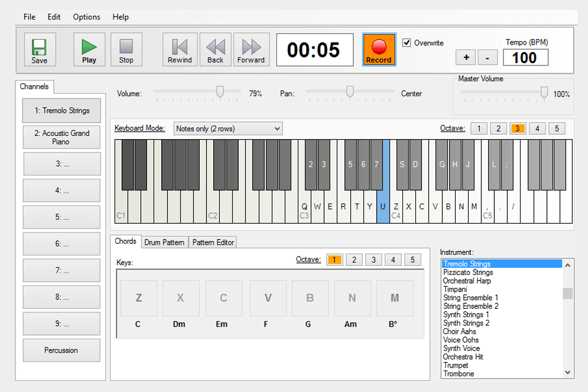This screenshot has height=392, width=588.
Task: Step back with the Back button
Action: click(215, 50)
